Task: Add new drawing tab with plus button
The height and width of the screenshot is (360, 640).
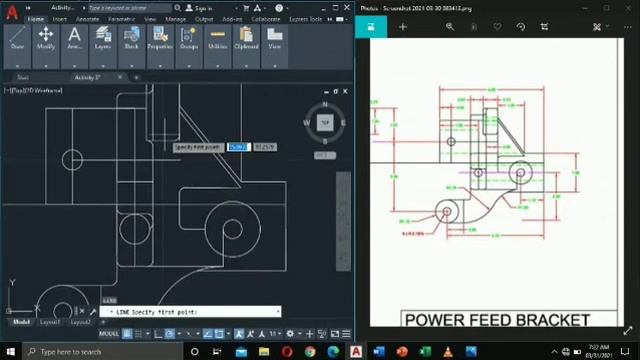Action: point(136,77)
